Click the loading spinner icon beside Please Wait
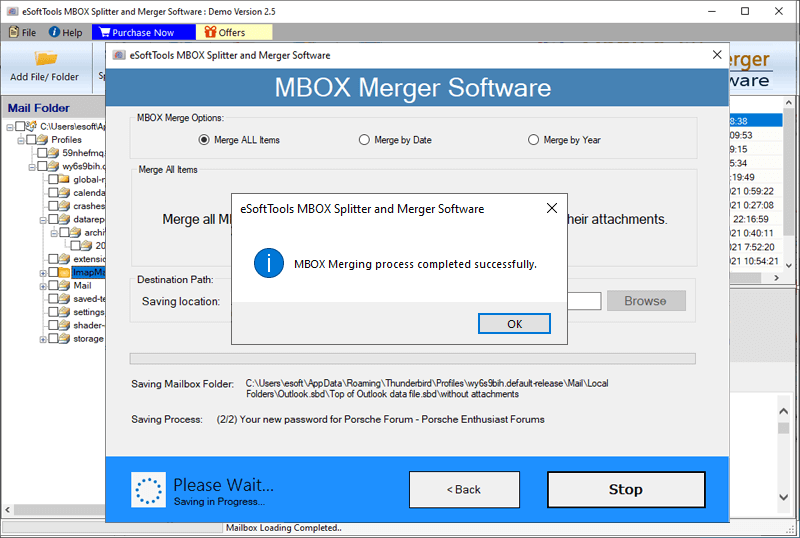This screenshot has width=800, height=538. tap(148, 490)
